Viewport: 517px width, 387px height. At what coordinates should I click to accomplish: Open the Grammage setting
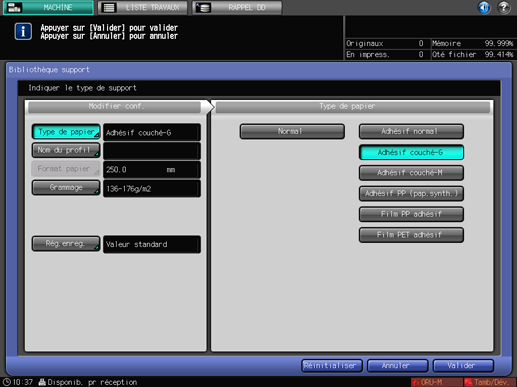[66, 188]
